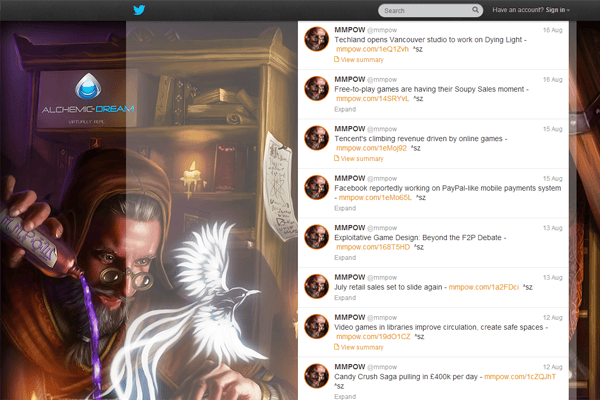Screen dimensions: 600x400
Task: Click @mmpow handle on Candy Crush tweet
Action: (382, 367)
